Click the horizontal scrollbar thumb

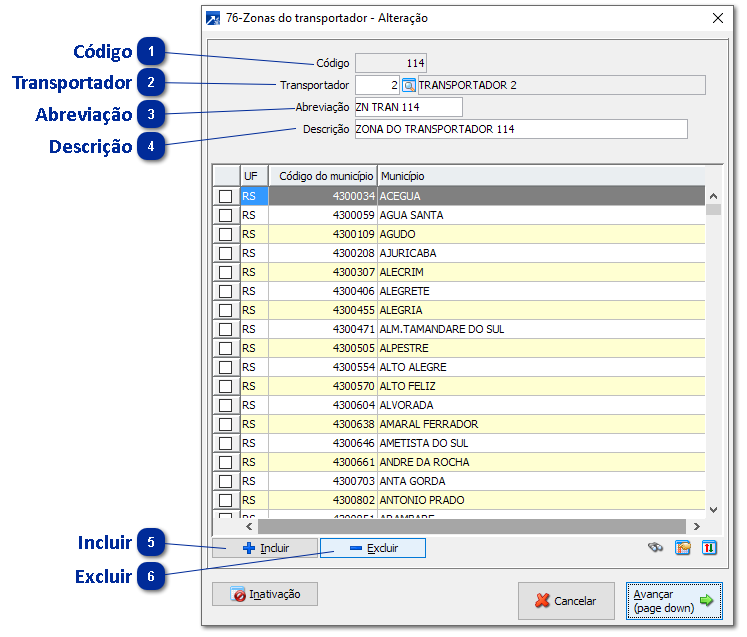[x=472, y=526]
